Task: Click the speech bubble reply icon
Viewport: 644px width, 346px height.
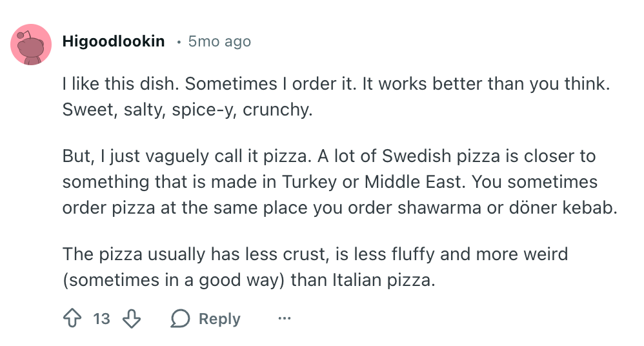Action: pos(181,319)
